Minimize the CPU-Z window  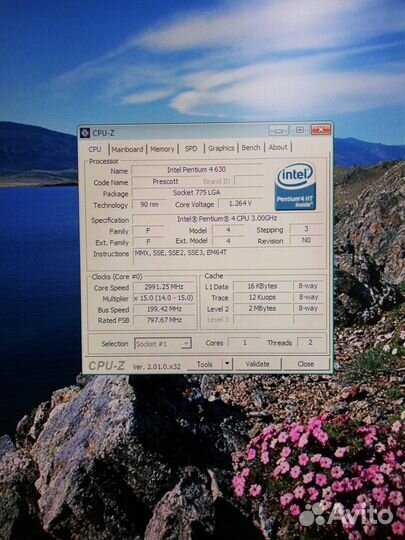click(279, 130)
